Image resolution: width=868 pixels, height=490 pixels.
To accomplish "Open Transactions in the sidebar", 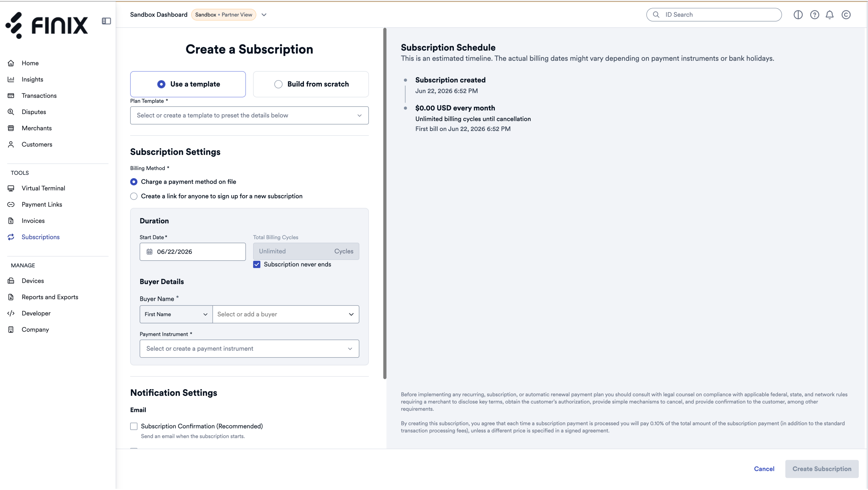I will coord(39,96).
